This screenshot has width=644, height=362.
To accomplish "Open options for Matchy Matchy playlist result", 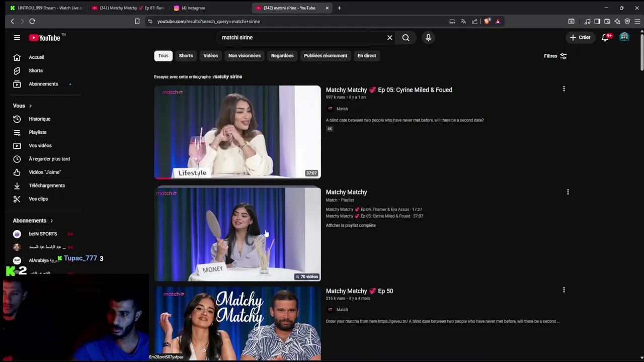I will [568, 192].
